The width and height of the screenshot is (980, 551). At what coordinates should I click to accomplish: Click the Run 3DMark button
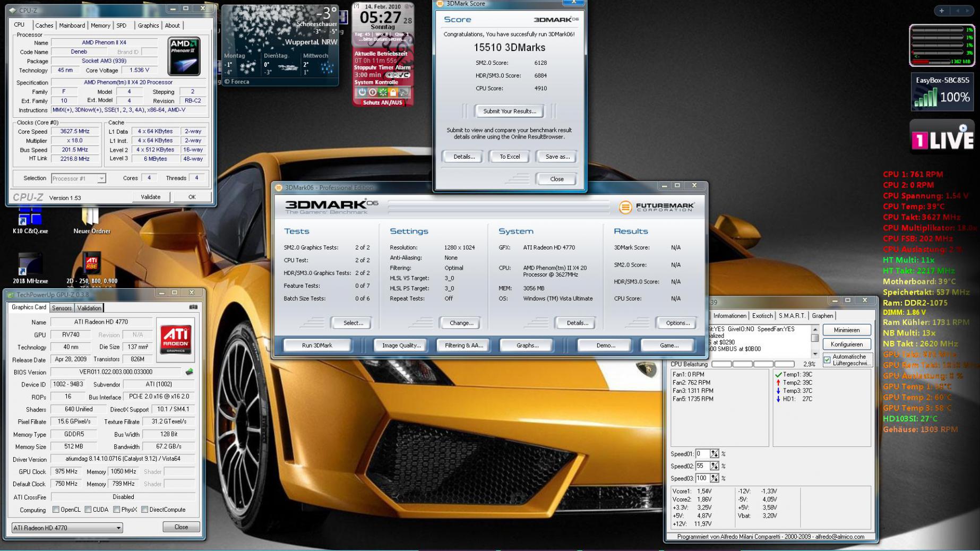(317, 346)
